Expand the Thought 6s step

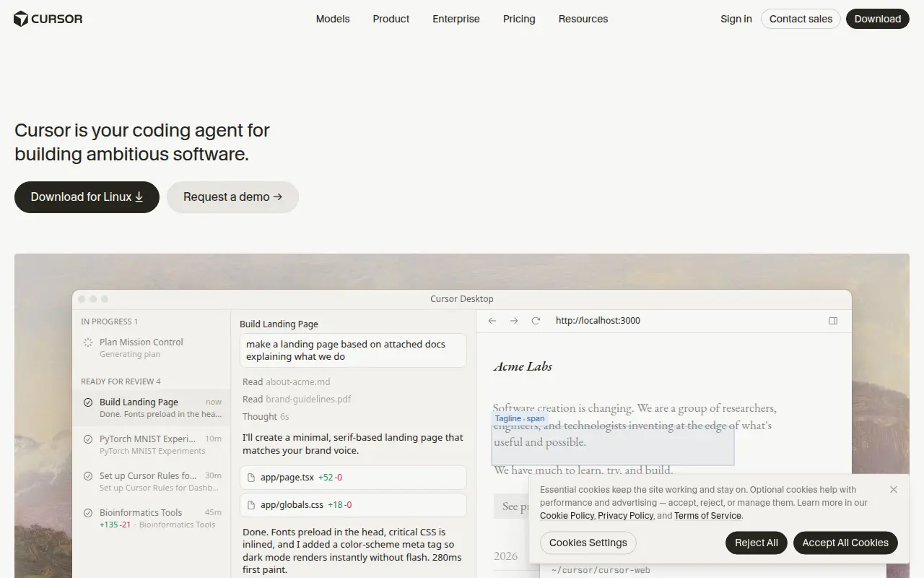[x=266, y=417]
